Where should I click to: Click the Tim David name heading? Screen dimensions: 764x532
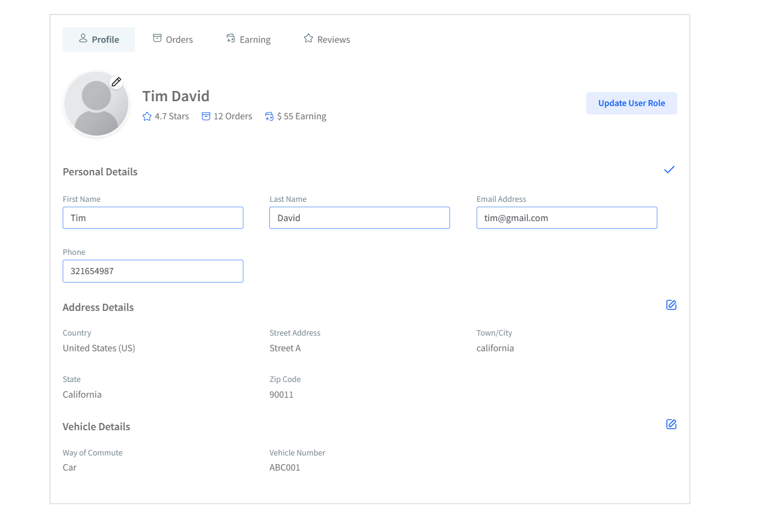click(x=176, y=96)
